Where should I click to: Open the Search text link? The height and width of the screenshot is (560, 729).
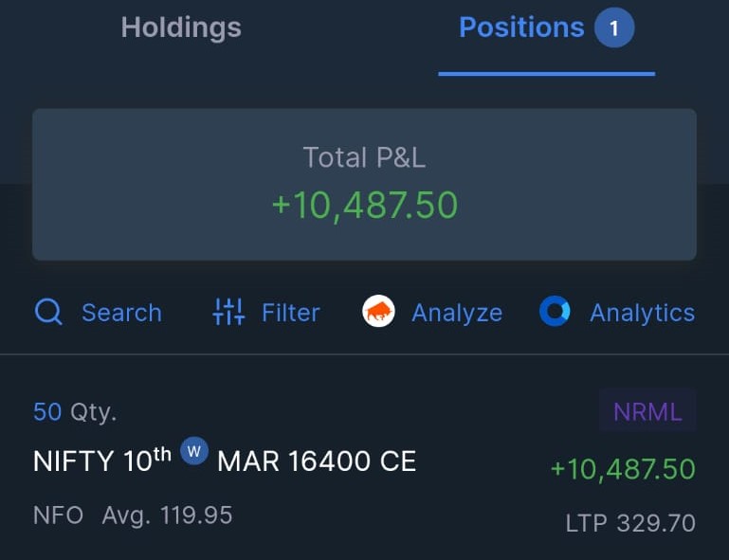tap(121, 313)
